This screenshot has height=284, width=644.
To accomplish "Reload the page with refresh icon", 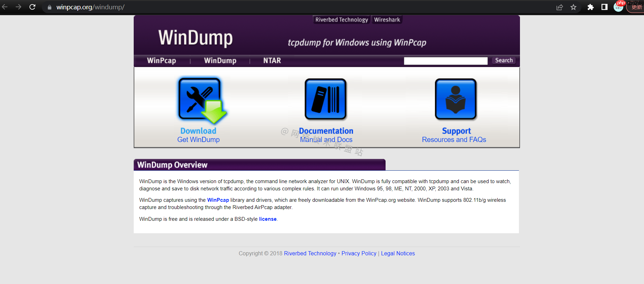I will (32, 7).
